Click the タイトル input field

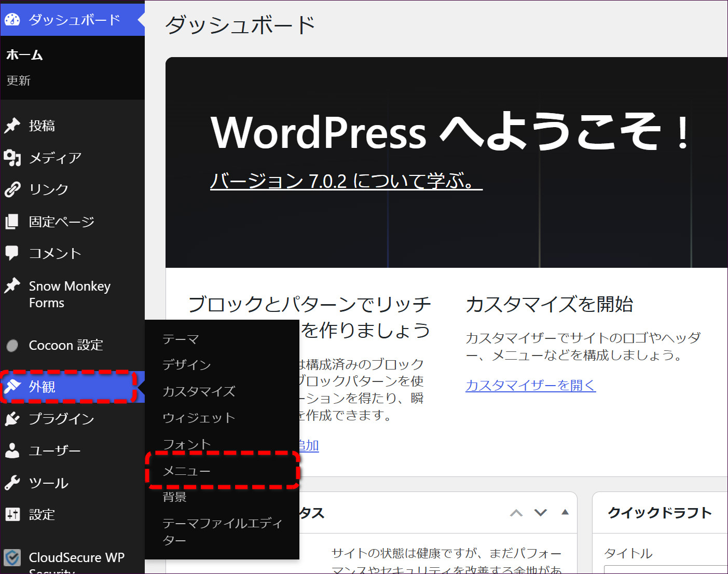[x=666, y=569]
